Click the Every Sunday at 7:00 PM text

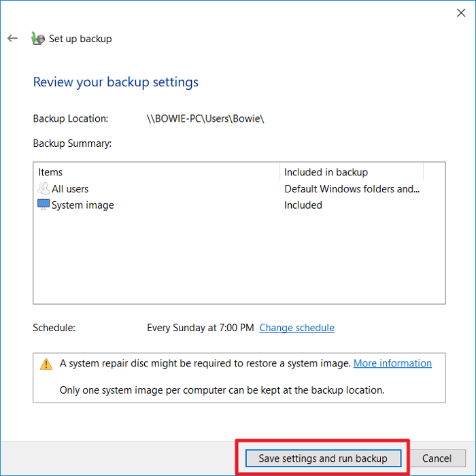point(201,328)
